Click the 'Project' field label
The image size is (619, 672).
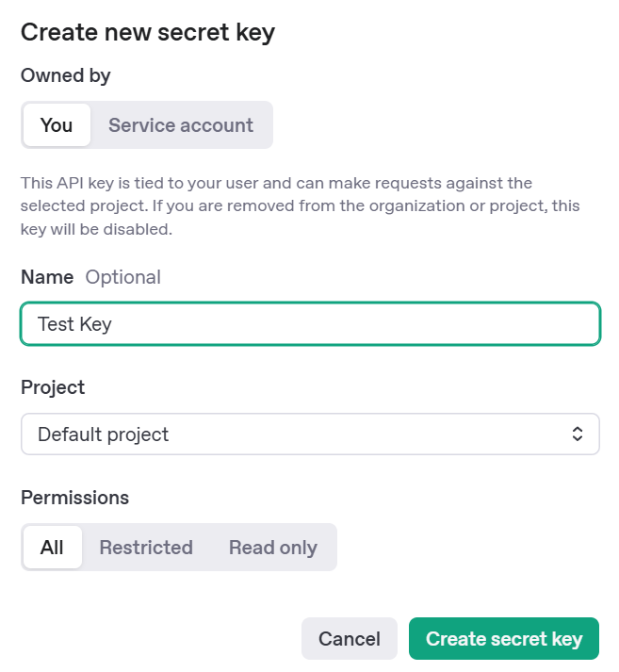53,387
